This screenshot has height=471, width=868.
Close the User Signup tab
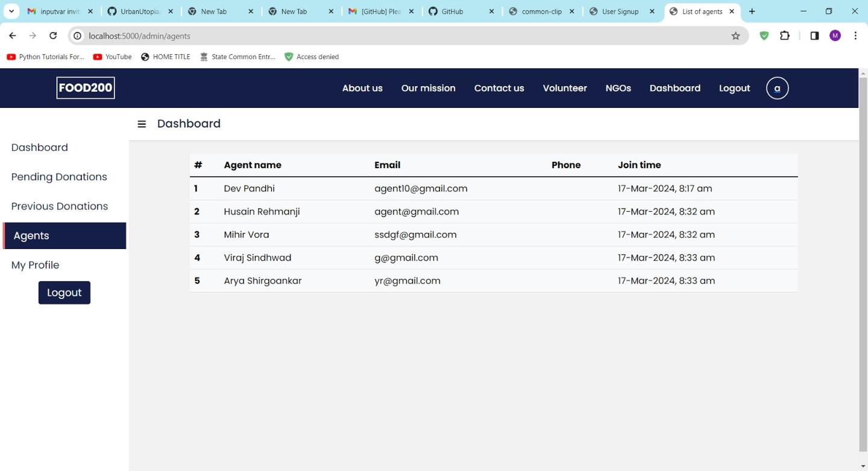coord(652,11)
